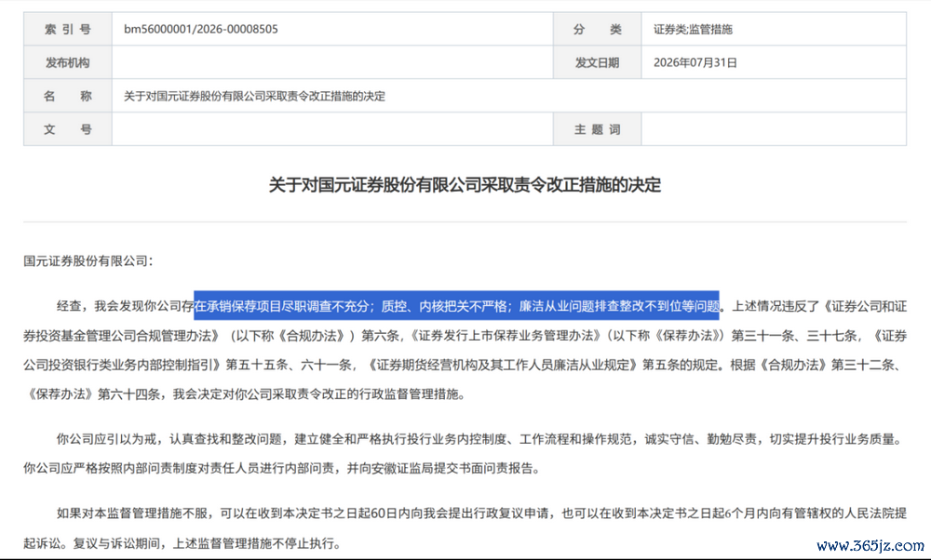Image resolution: width=931 pixels, height=560 pixels.
Task: Click the bold centered document title heading
Action: pos(465,184)
